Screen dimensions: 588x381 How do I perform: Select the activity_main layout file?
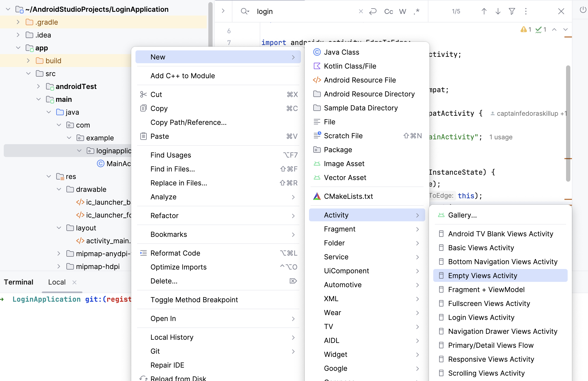coord(104,241)
